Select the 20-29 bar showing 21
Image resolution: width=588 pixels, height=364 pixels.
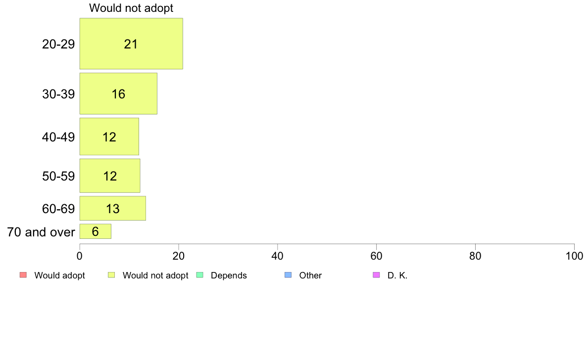pyautogui.click(x=131, y=44)
